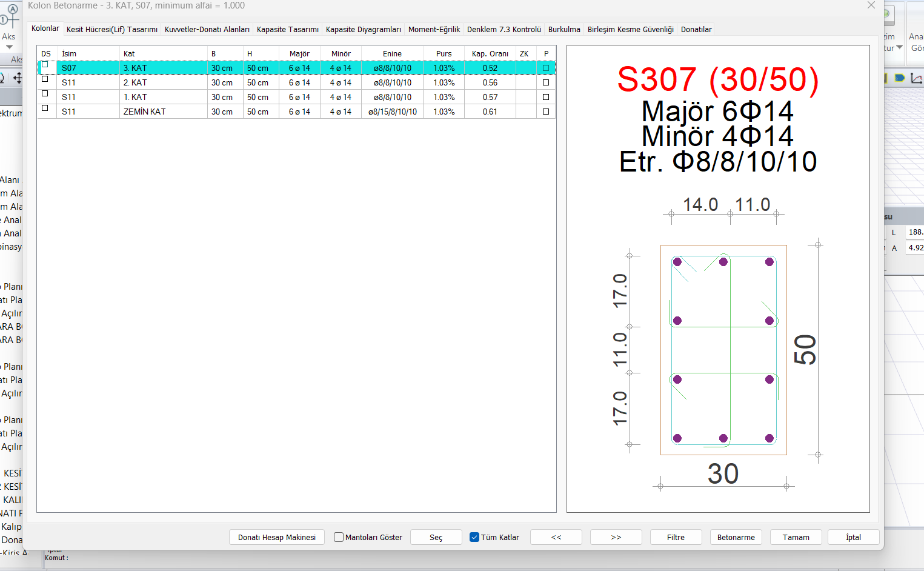Screen dimensions: 924x571
Task: Click the Minör column header
Action: (x=341, y=53)
